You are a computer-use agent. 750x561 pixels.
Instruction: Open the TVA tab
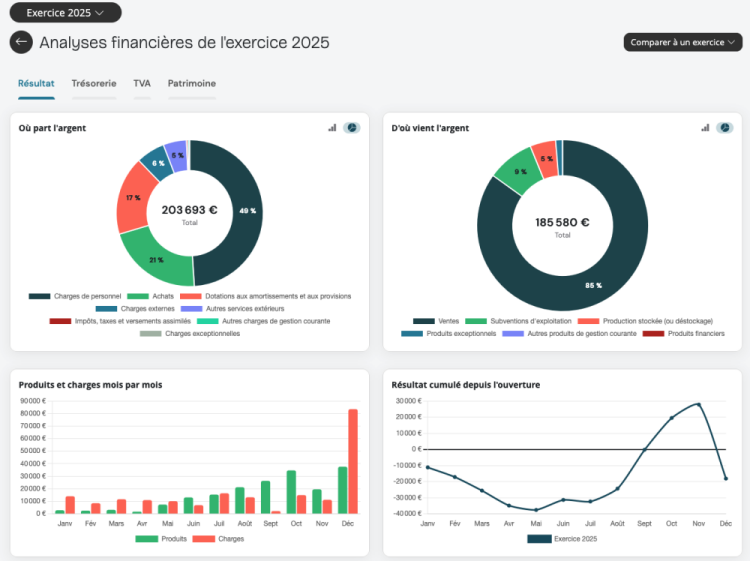[x=142, y=84]
